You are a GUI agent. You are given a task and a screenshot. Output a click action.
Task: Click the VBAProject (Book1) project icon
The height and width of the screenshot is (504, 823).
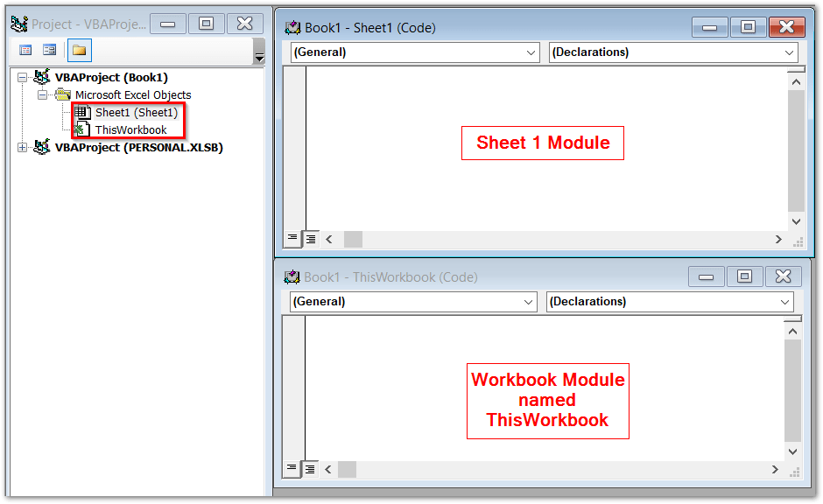[x=41, y=77]
